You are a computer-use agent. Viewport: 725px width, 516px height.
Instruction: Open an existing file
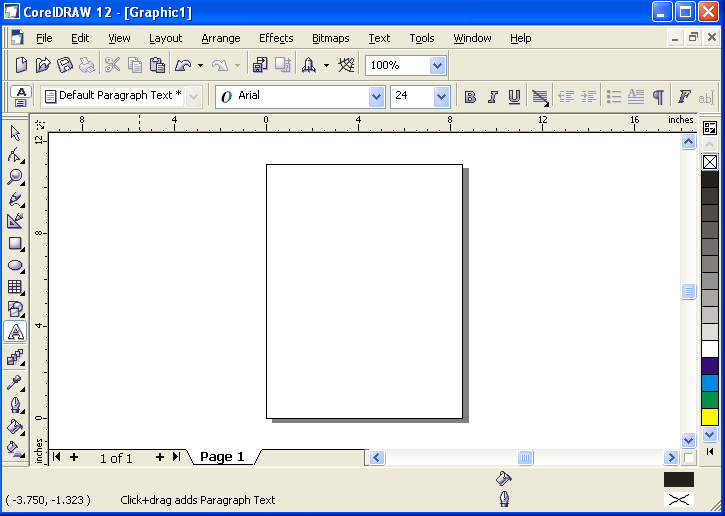43,65
